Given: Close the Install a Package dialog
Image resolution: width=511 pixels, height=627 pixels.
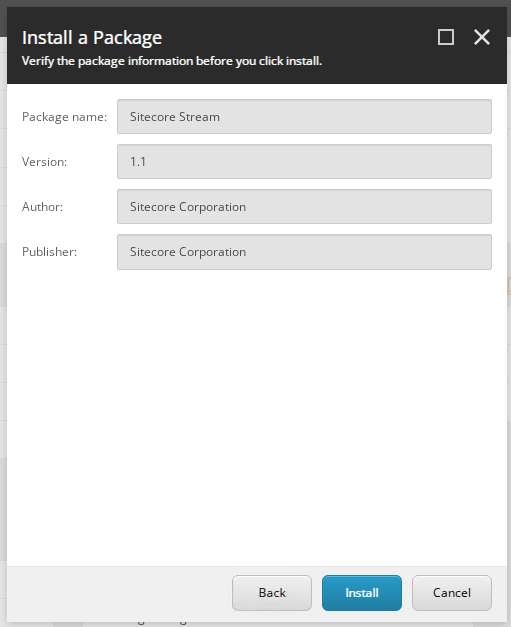Looking at the screenshot, I should [481, 37].
